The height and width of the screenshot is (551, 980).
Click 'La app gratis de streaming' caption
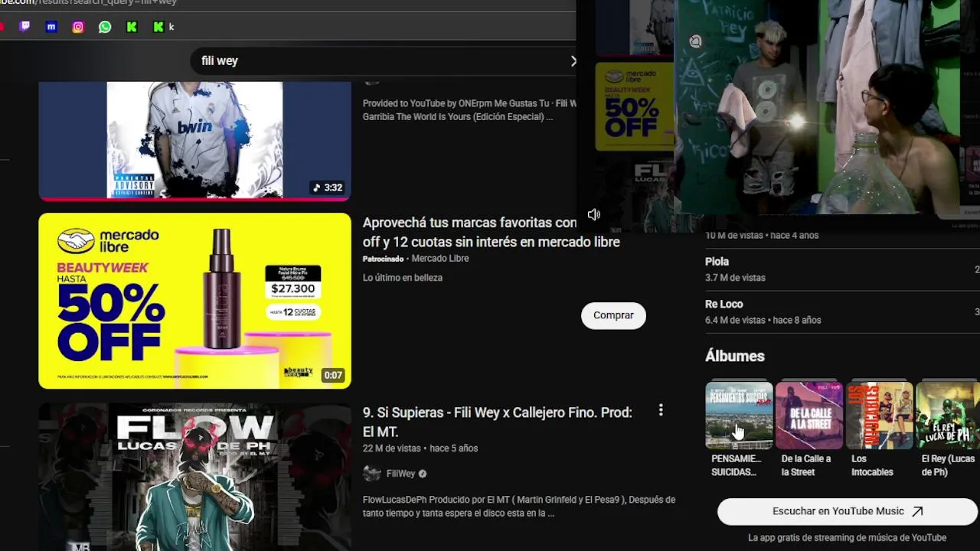tap(847, 538)
